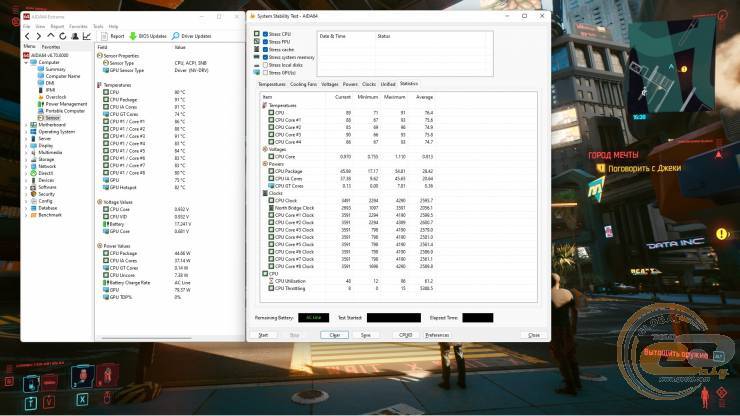
Task: Enable the Stress local disks checkbox
Action: pos(265,65)
